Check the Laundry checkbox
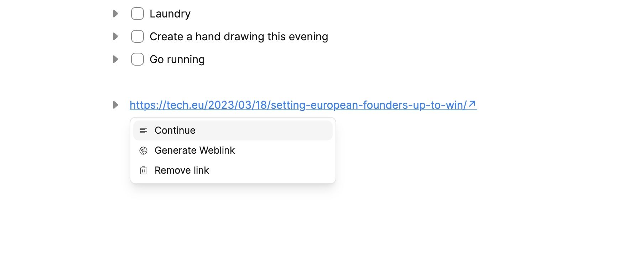The height and width of the screenshot is (261, 644). [x=137, y=14]
